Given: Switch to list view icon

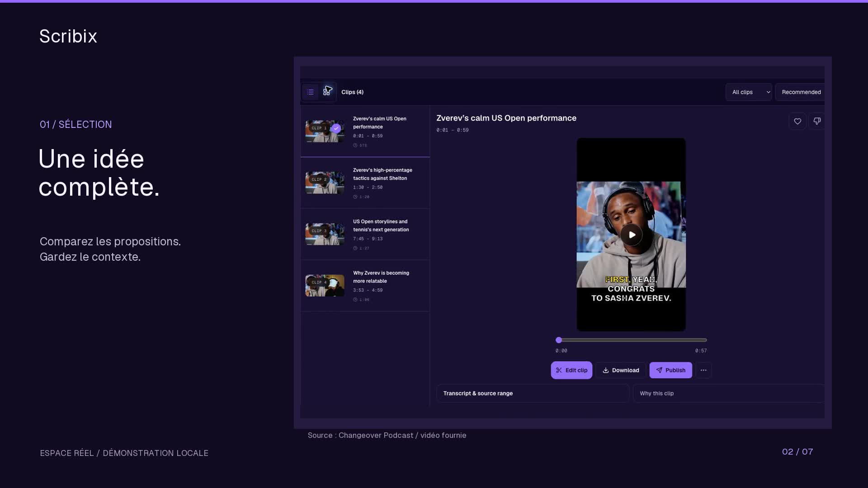Looking at the screenshot, I should coord(310,92).
